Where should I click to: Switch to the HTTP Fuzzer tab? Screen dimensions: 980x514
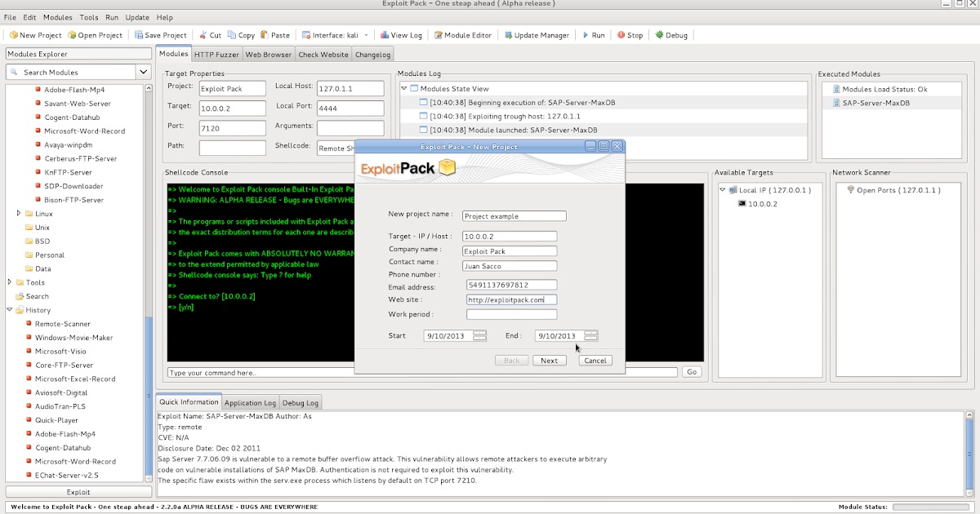pyautogui.click(x=216, y=55)
